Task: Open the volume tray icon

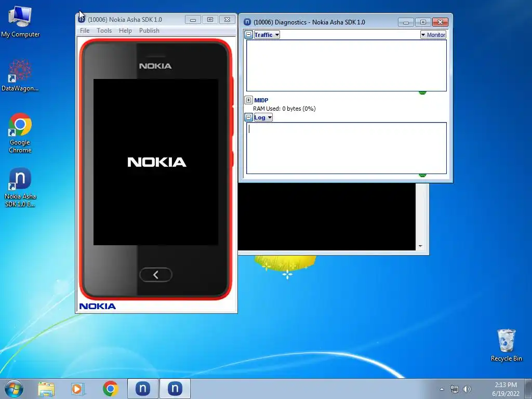Action: point(467,389)
